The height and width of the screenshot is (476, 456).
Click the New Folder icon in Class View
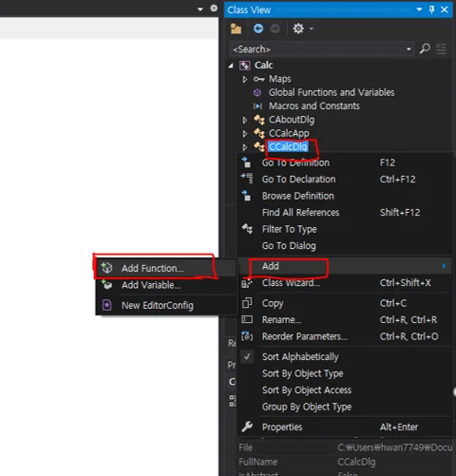(x=236, y=29)
